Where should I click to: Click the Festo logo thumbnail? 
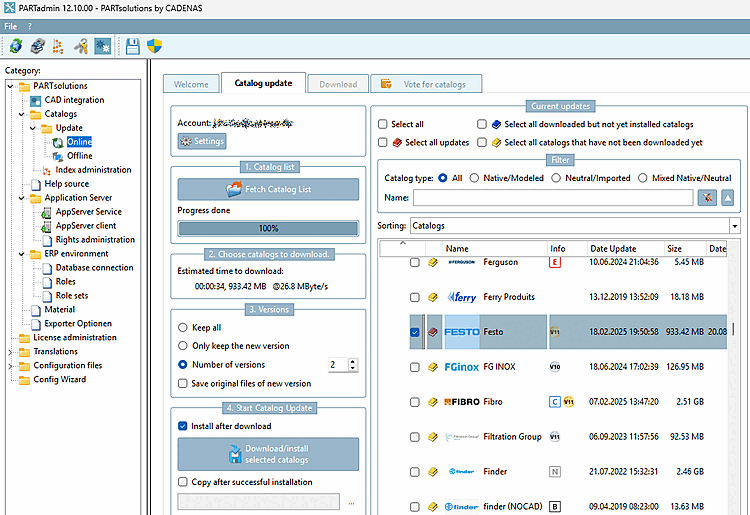click(462, 332)
